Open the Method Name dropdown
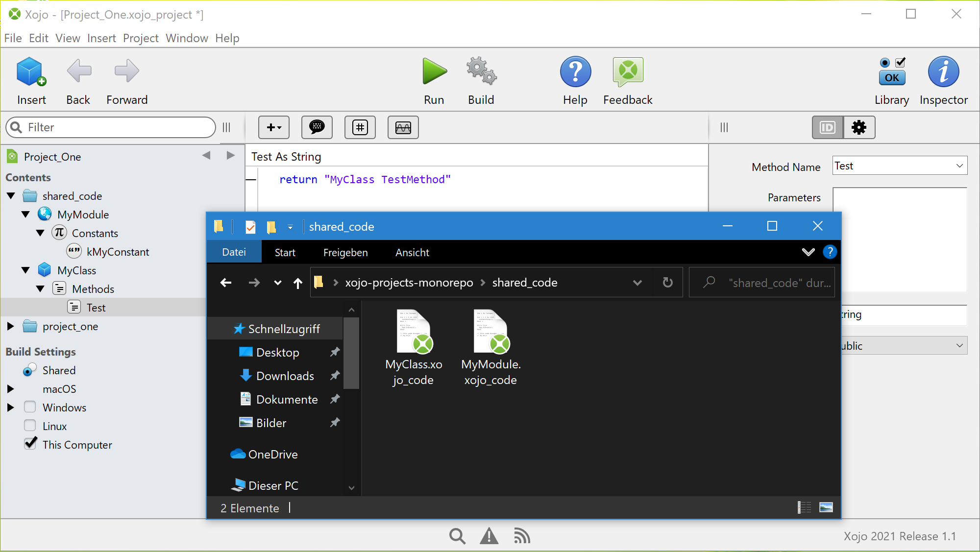Viewport: 980px width, 552px height. coord(959,166)
